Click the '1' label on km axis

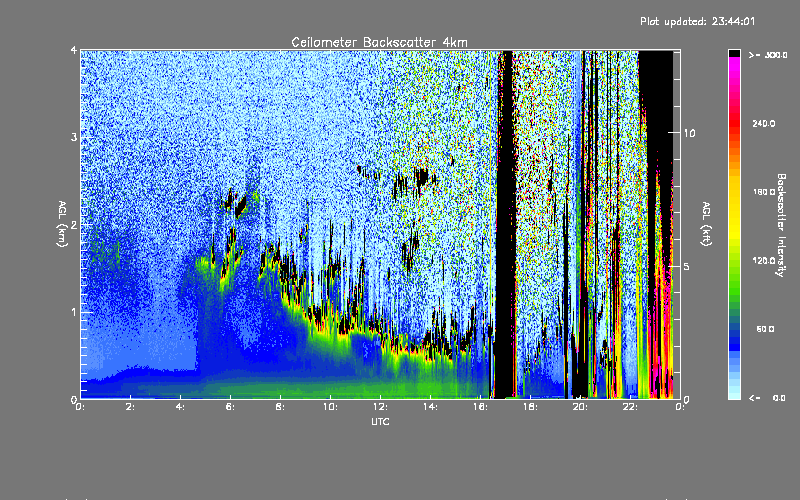coord(74,312)
